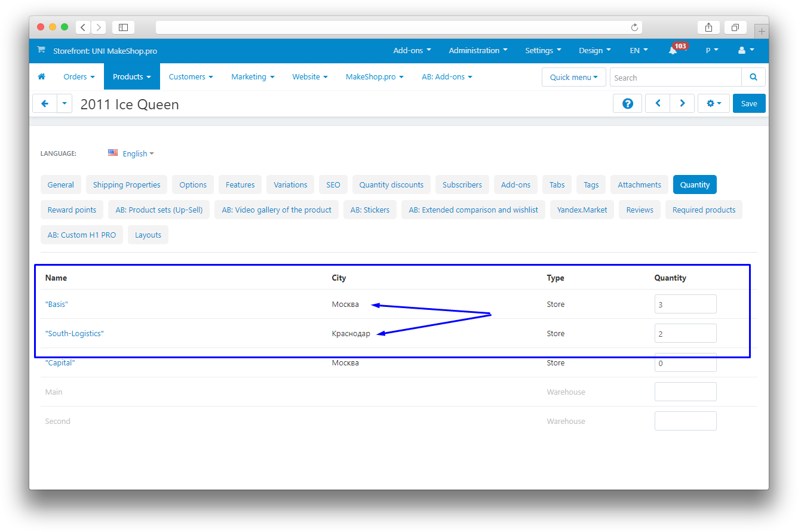Open the Products menu
This screenshot has height=532, width=798.
(131, 77)
